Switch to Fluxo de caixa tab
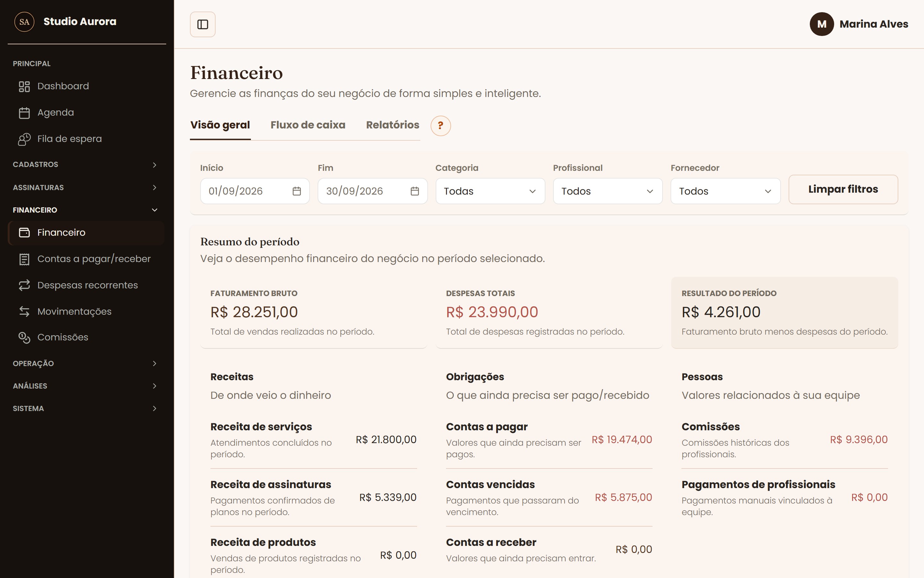 coord(308,125)
